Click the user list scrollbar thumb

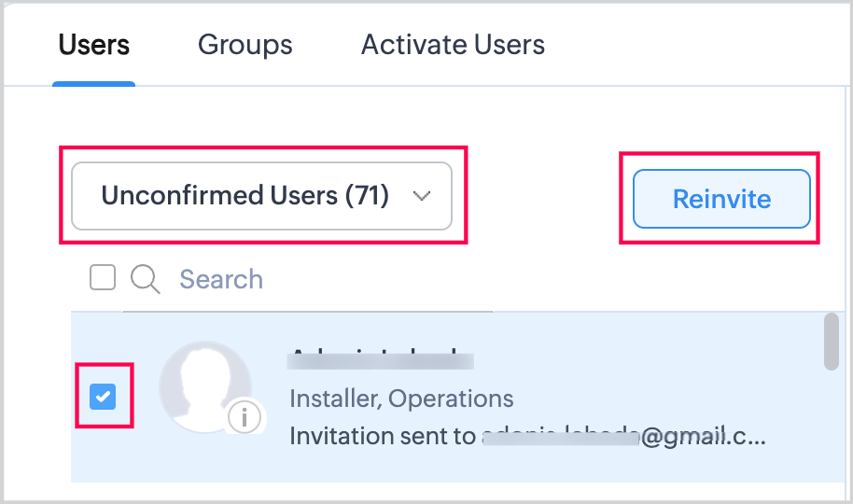[x=831, y=342]
